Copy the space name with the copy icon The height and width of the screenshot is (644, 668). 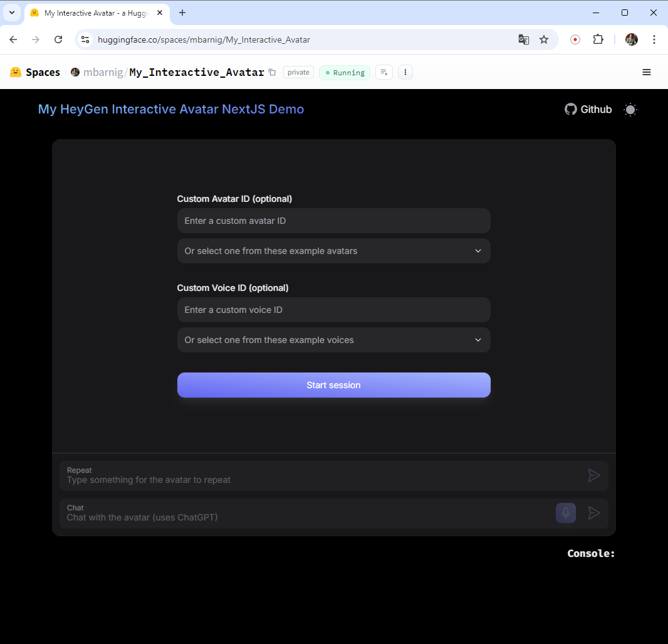point(272,73)
